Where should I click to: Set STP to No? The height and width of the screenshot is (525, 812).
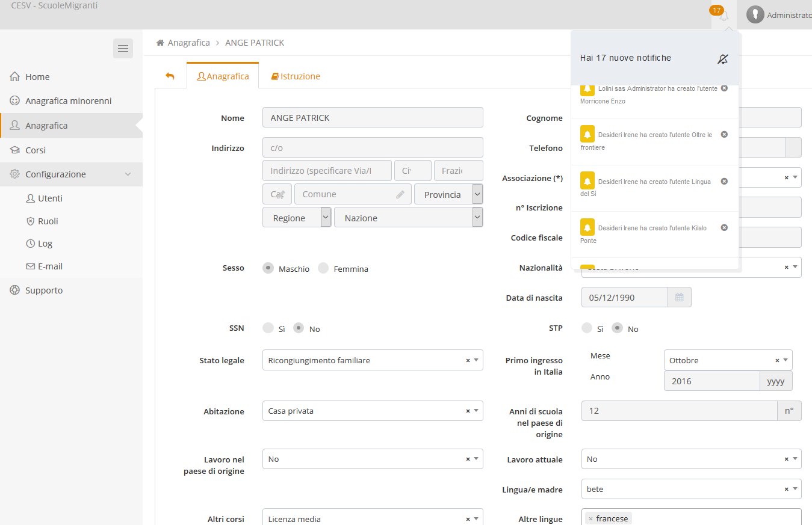click(618, 328)
